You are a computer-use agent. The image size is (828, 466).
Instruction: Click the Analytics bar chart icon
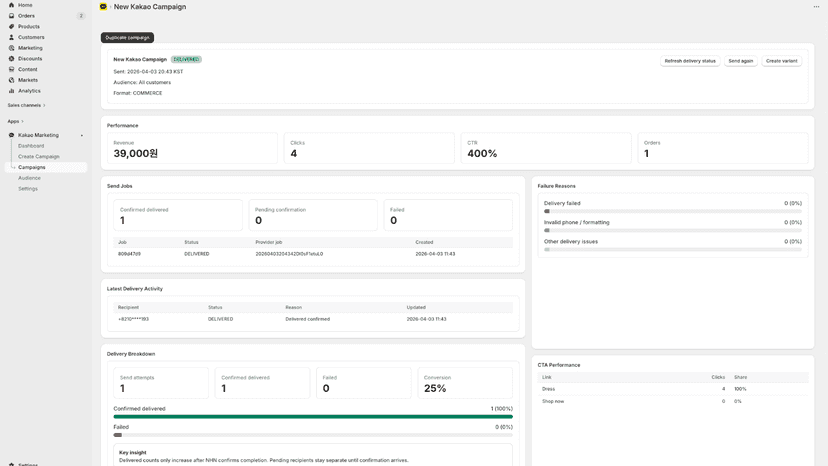11,91
